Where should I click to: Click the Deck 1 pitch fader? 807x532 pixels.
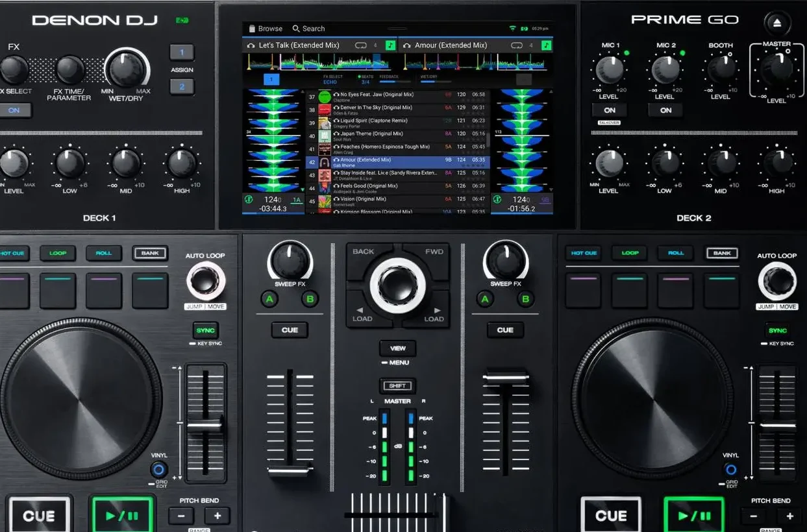click(205, 426)
